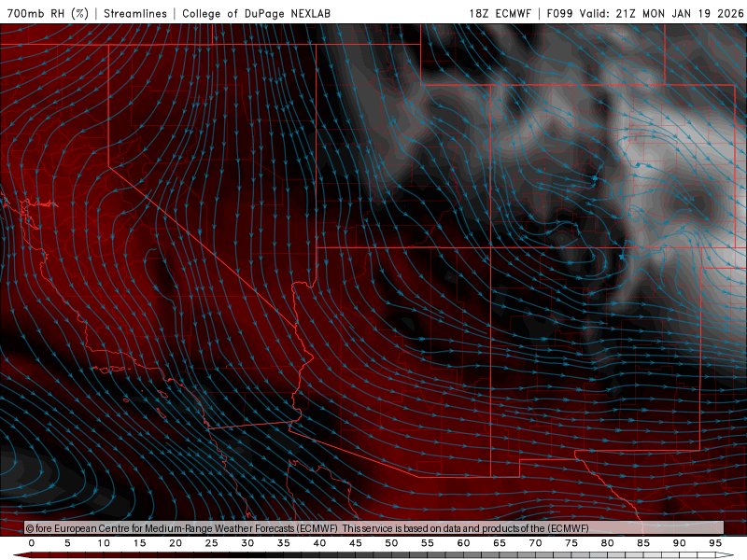Select the "55" scale label

(x=428, y=543)
